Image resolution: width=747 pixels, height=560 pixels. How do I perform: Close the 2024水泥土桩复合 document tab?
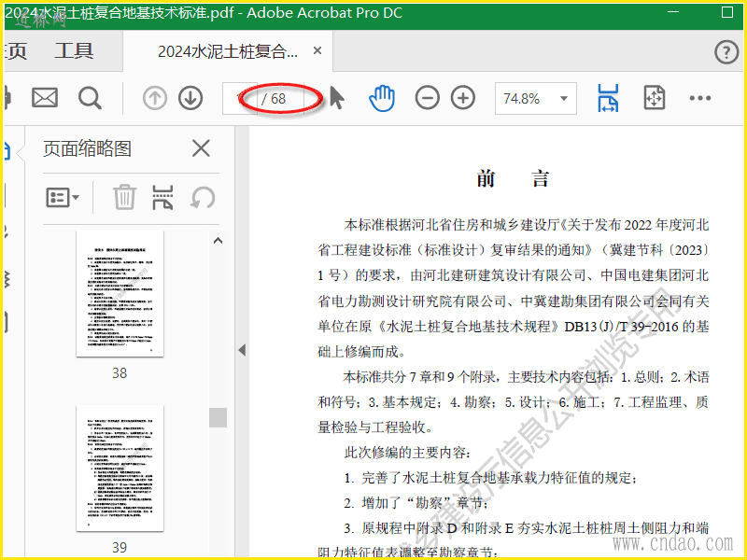(317, 50)
